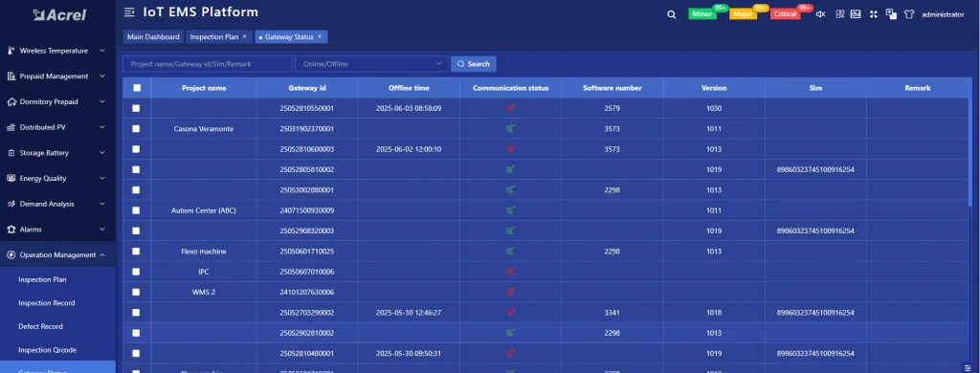The width and height of the screenshot is (980, 373).
Task: Click offline status icon for gateway 25052810550001
Action: 511,108
